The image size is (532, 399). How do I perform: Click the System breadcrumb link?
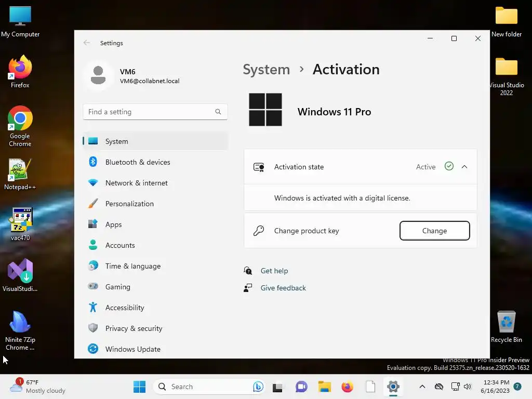(x=267, y=70)
